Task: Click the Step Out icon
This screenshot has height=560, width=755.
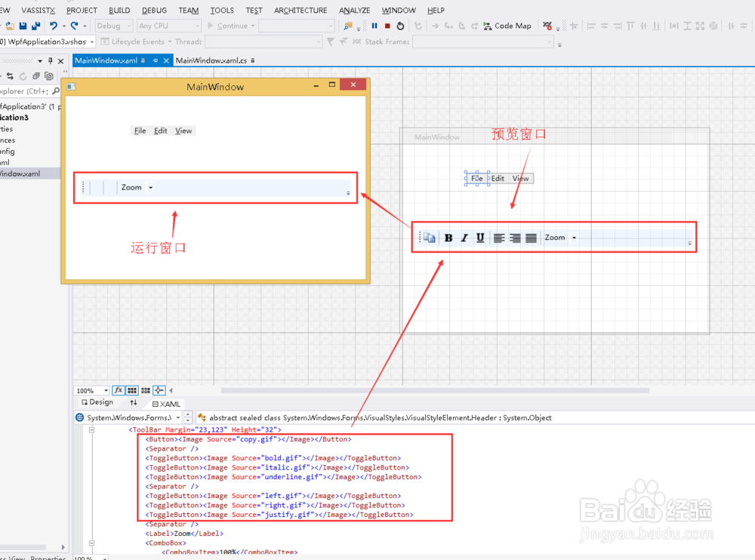Action: click(x=474, y=26)
